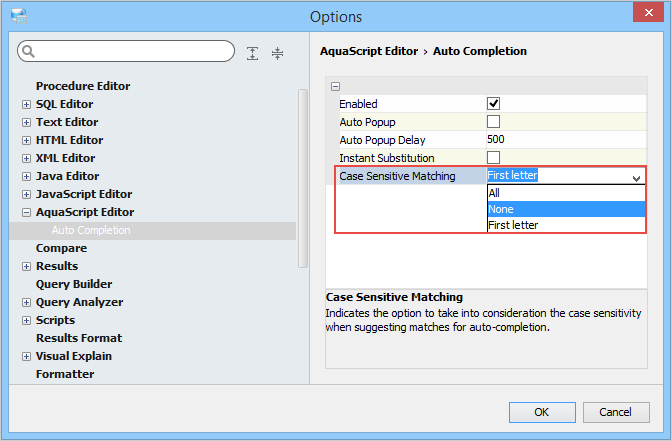Expand the SQL Editor tree node

click(x=26, y=104)
